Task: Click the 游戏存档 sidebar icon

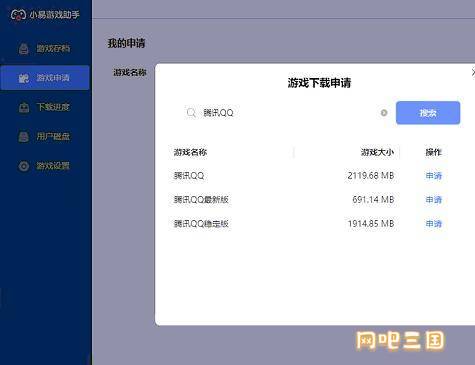Action: 24,49
